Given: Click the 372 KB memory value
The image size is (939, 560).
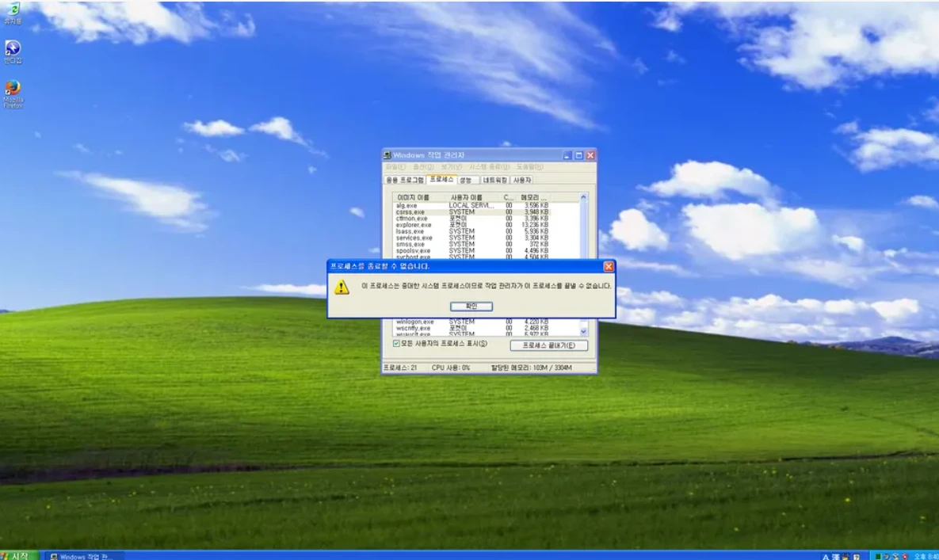Looking at the screenshot, I should (538, 244).
